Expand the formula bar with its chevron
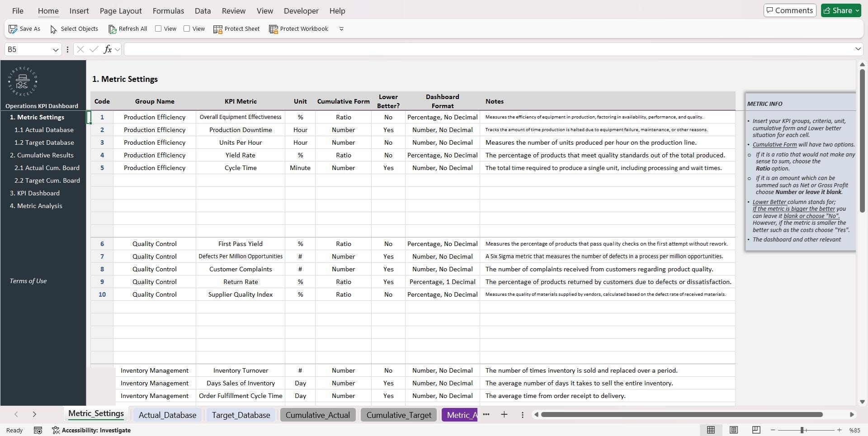This screenshot has height=436, width=868. coord(858,49)
